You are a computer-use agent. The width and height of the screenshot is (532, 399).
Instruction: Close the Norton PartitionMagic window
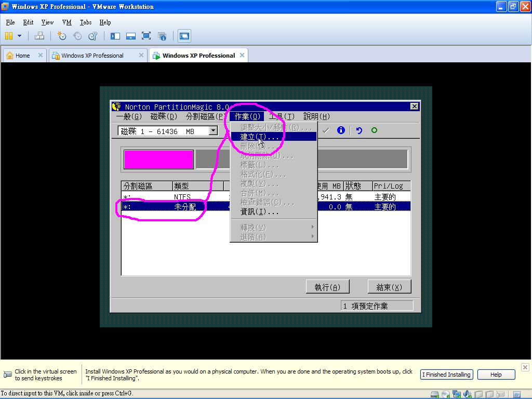pyautogui.click(x=414, y=107)
